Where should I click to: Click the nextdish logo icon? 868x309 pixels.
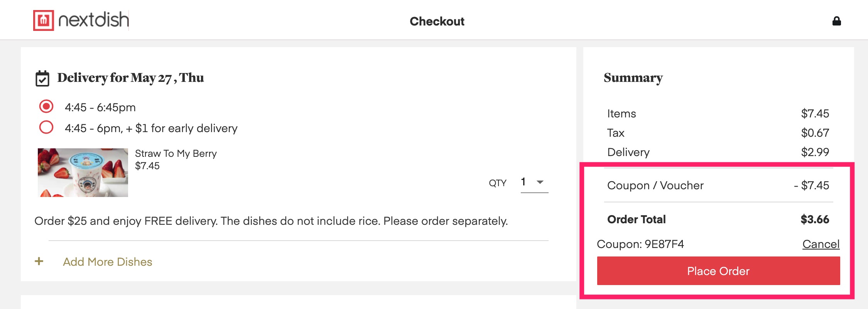point(43,20)
